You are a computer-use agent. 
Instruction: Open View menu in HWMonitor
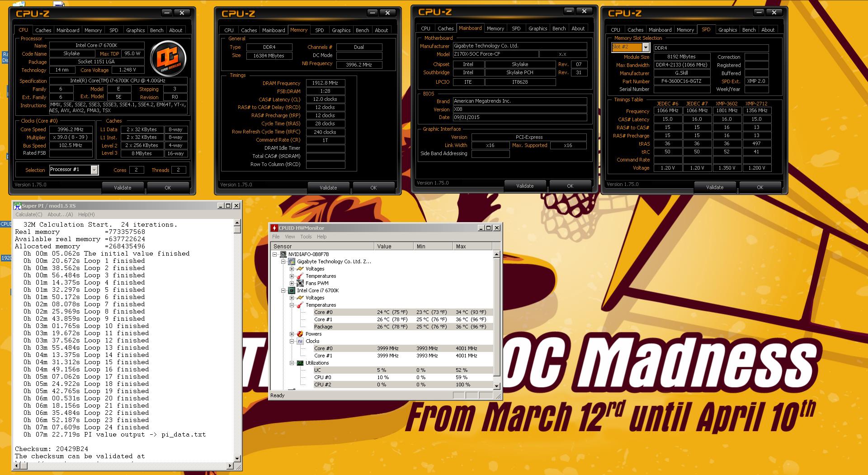(x=290, y=237)
